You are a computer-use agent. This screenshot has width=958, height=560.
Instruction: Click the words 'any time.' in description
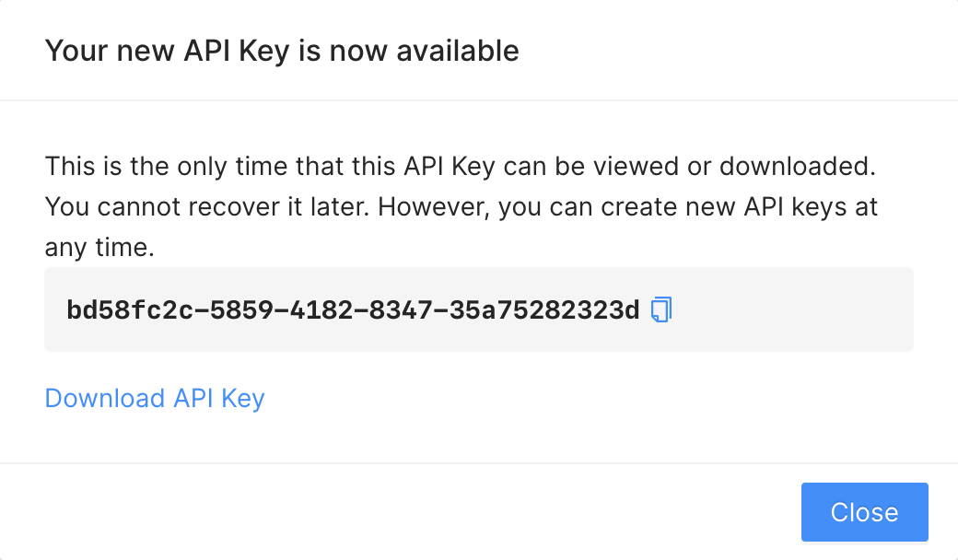coord(99,248)
